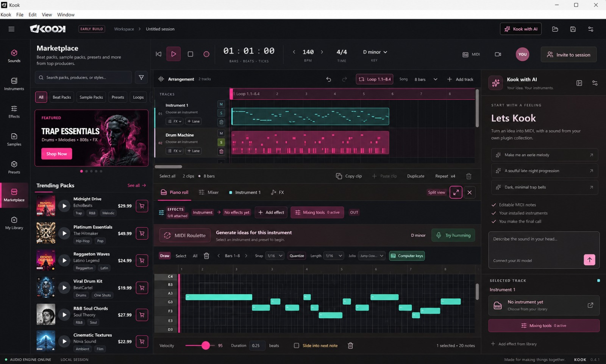Undo the last arrangement action
Viewport: 606px width, 364px height.
pyautogui.click(x=328, y=79)
